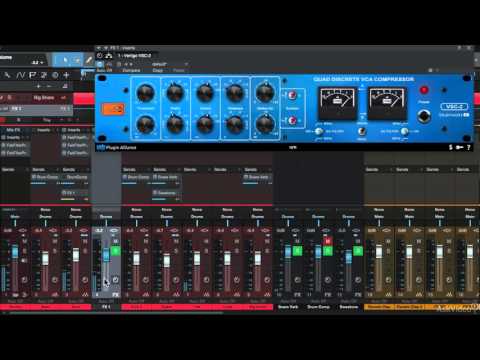Flip the right channel bypass toggle under the right VU meter
480x360 pixels.
[x=404, y=131]
